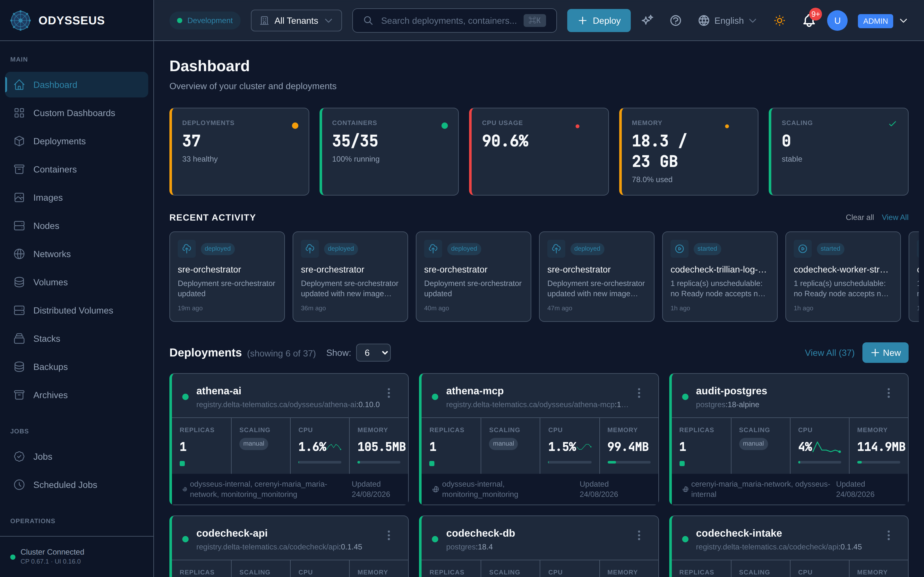Click athena-mcp memory usage bar

(629, 462)
